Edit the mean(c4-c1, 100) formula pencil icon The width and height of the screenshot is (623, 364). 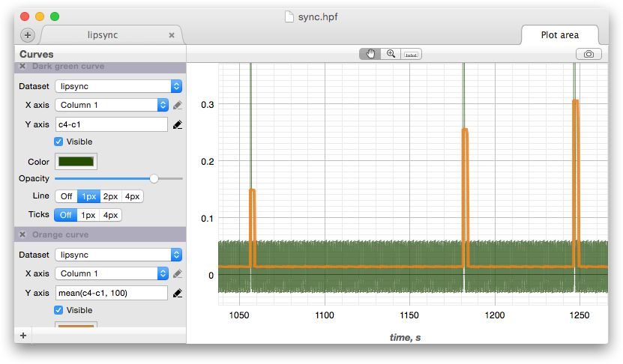[x=177, y=293]
